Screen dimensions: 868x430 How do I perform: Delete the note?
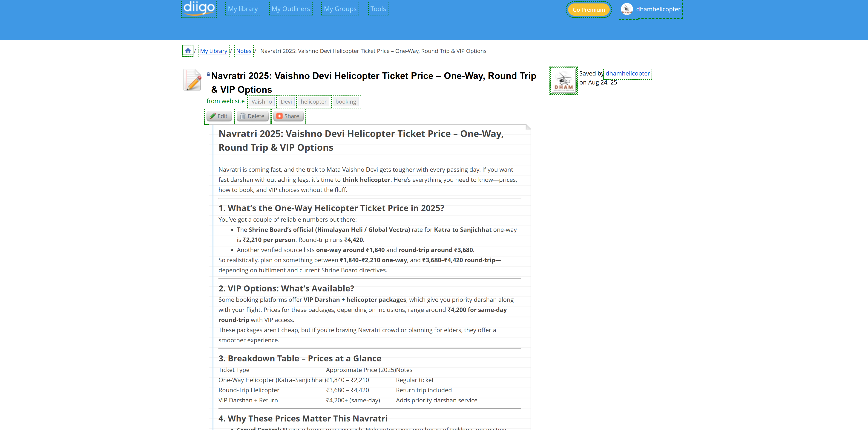click(252, 116)
